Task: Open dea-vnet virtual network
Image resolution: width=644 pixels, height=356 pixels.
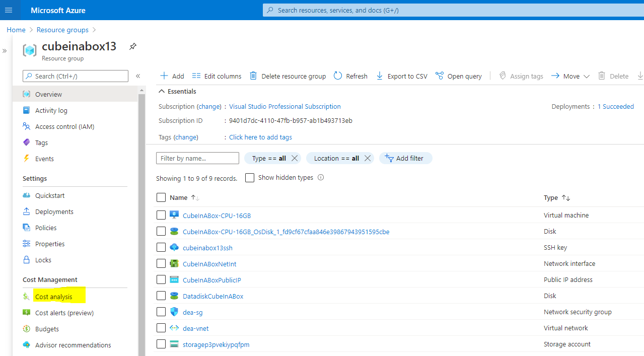Action: pyautogui.click(x=196, y=328)
